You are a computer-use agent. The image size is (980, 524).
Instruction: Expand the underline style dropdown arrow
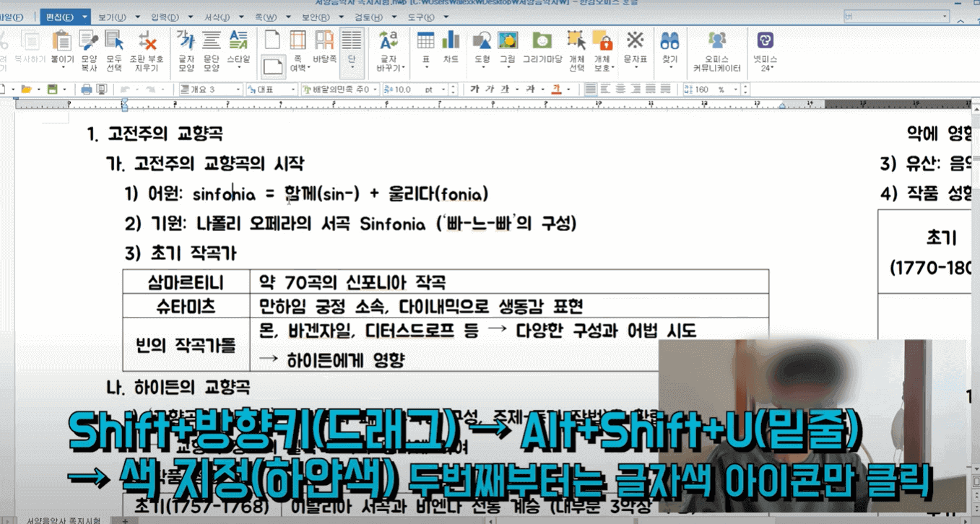(x=516, y=89)
